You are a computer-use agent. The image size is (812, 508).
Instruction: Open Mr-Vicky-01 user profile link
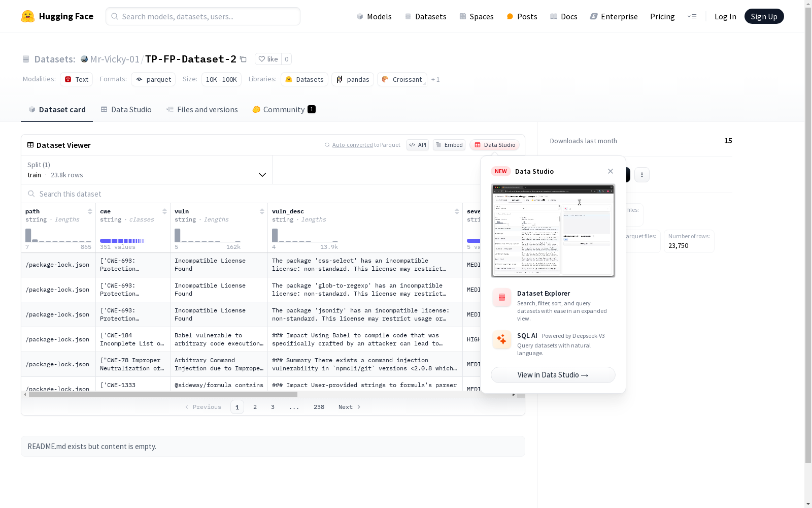[x=115, y=59]
